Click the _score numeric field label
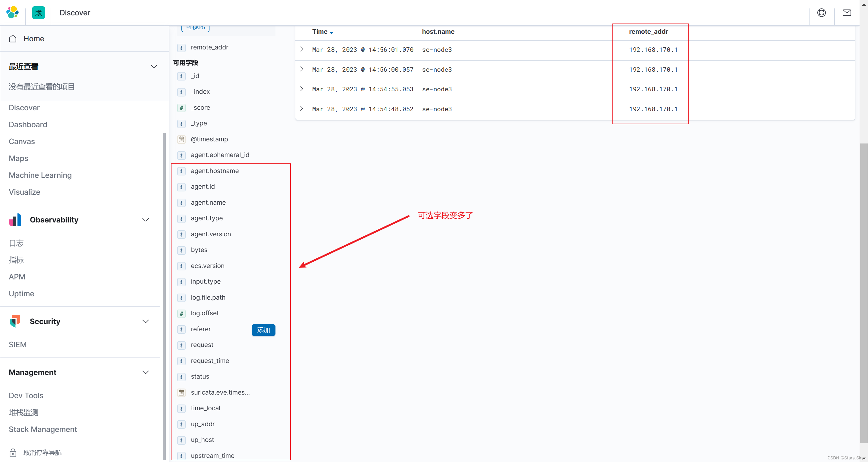 [x=201, y=108]
